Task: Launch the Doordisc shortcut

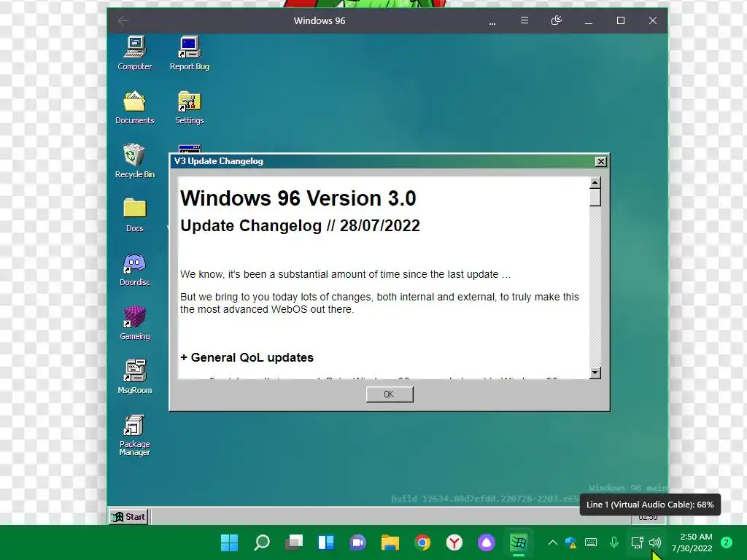Action: pyautogui.click(x=135, y=269)
